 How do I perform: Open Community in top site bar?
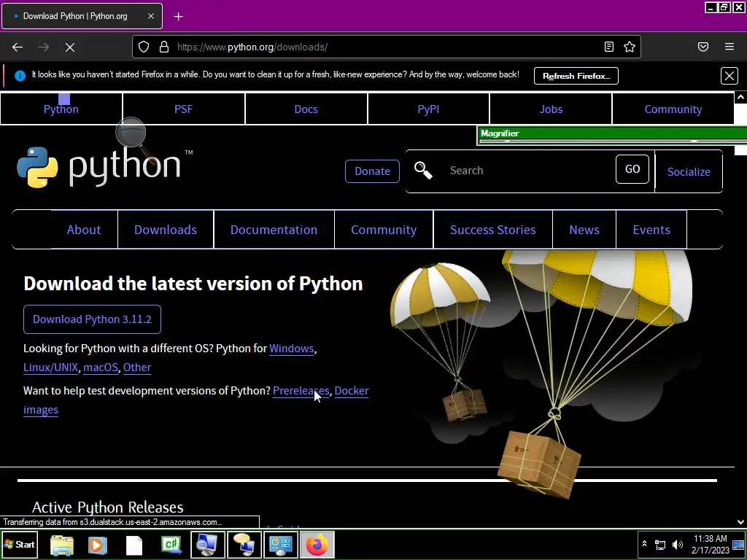pyautogui.click(x=673, y=109)
